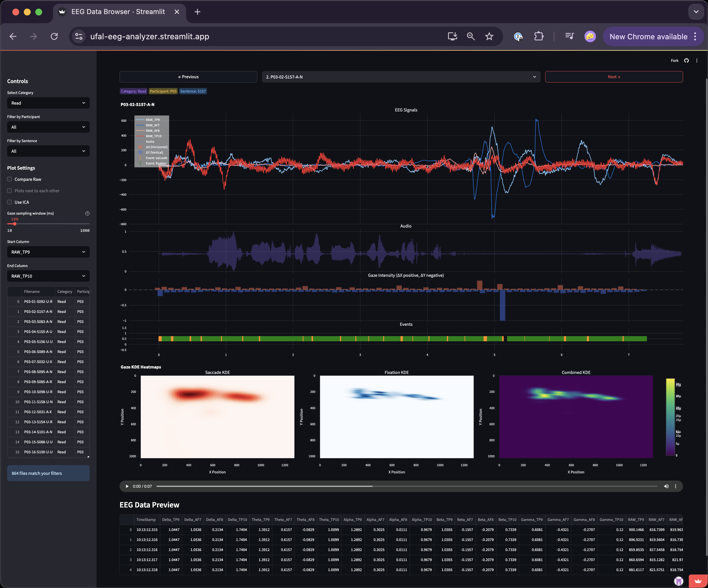Click the Sentence: S157 badge
Image resolution: width=708 pixels, height=588 pixels.
193,91
